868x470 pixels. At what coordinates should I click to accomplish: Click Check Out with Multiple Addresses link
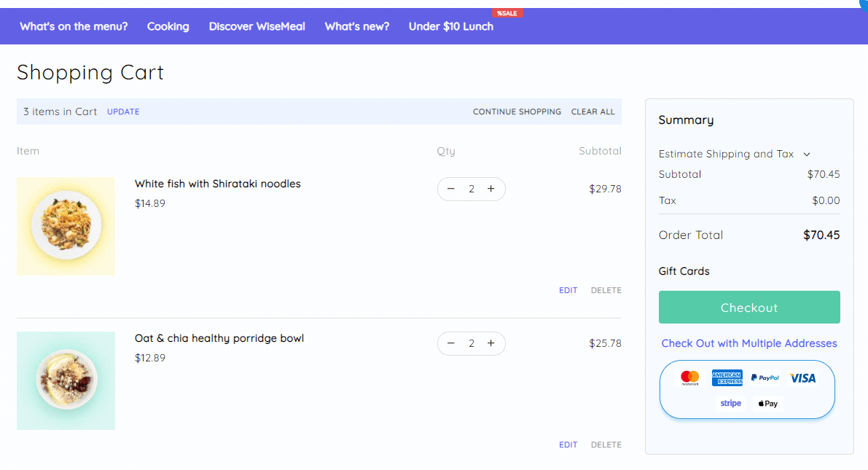coord(749,343)
